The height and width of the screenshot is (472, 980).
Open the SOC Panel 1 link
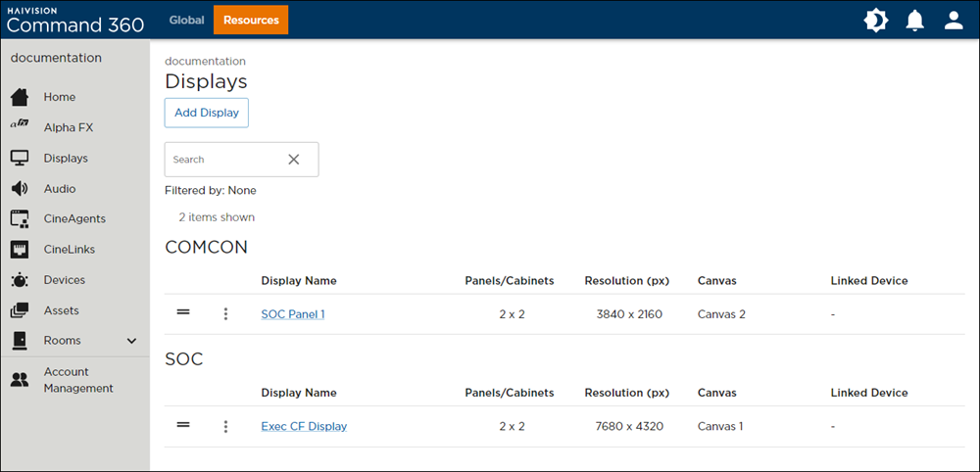[x=292, y=314]
